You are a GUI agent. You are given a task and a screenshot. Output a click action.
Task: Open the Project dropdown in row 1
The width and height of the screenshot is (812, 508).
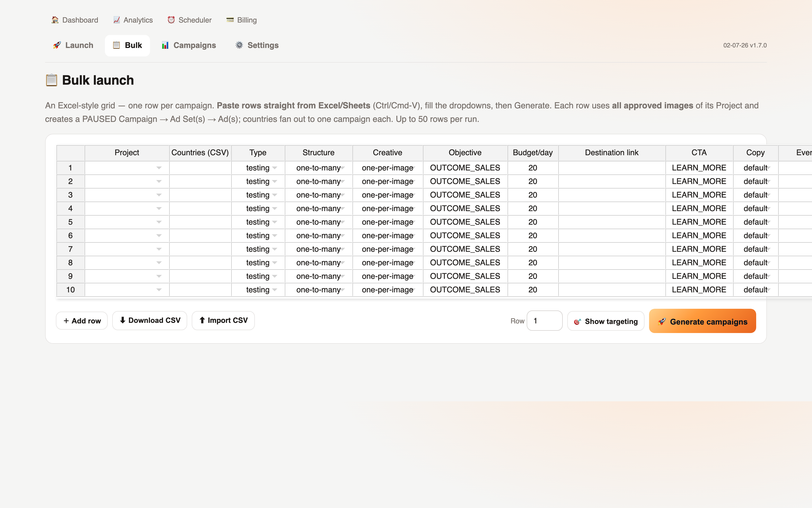(x=159, y=168)
